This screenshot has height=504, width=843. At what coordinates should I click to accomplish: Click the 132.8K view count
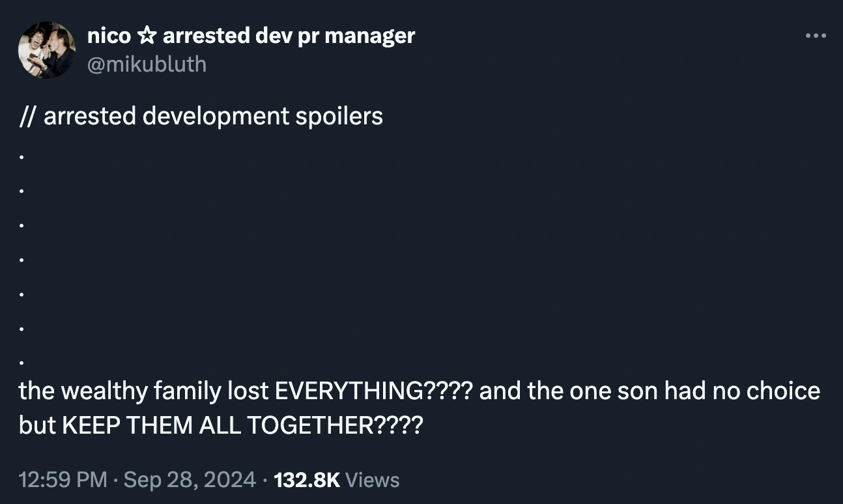click(x=307, y=480)
